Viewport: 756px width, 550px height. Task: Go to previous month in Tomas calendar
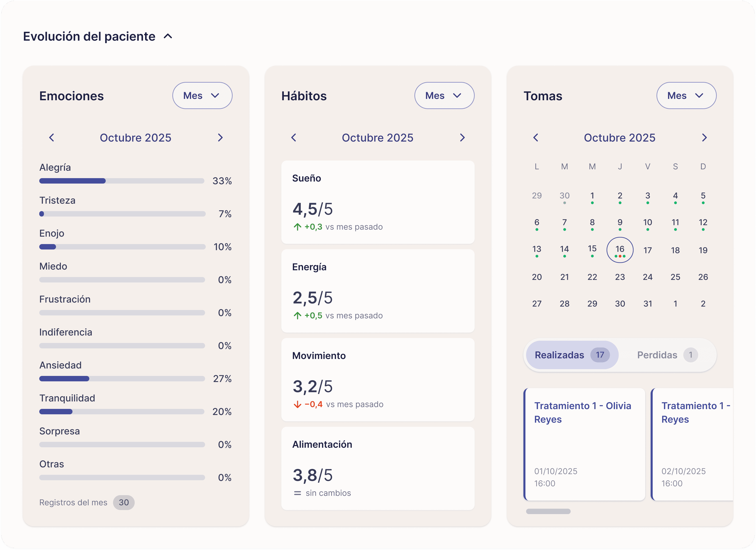point(536,137)
